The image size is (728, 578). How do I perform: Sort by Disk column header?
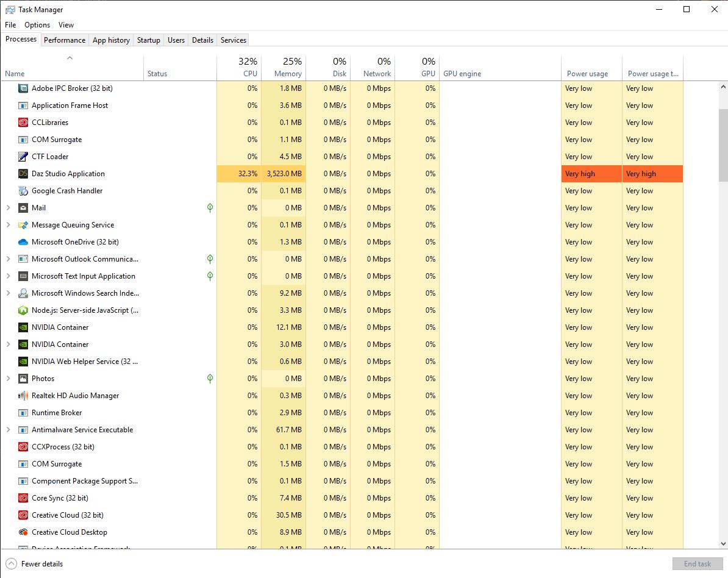tap(328, 67)
